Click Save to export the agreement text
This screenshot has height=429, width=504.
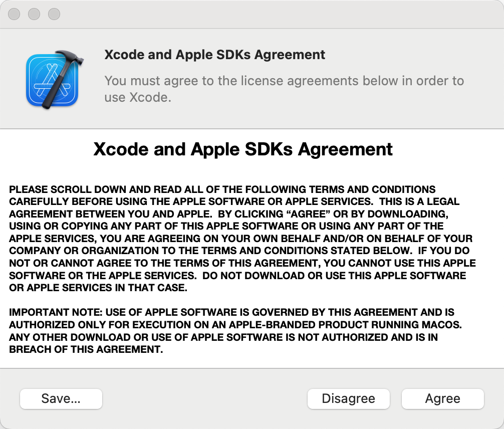[61, 398]
